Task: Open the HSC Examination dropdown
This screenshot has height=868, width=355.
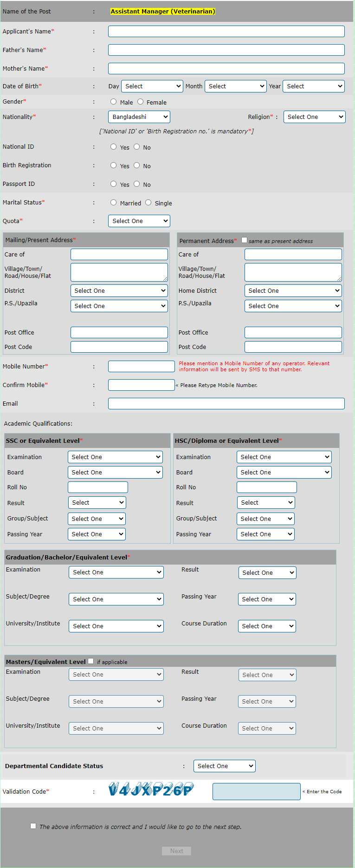Action: coord(284,457)
